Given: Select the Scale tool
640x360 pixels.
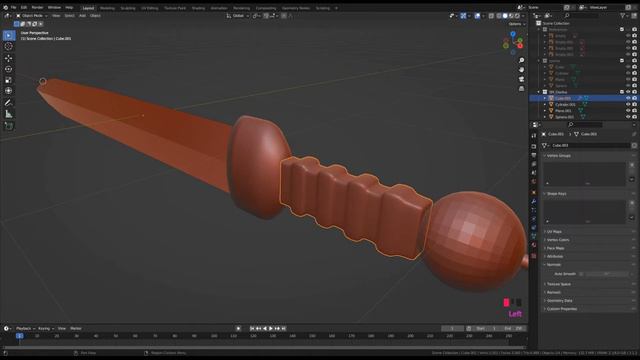Looking at the screenshot, I should pyautogui.click(x=9, y=80).
